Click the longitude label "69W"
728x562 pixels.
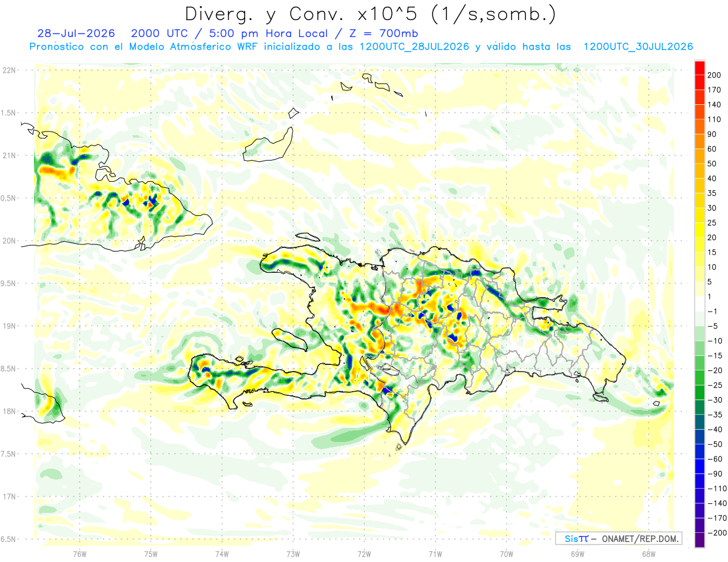click(x=578, y=554)
